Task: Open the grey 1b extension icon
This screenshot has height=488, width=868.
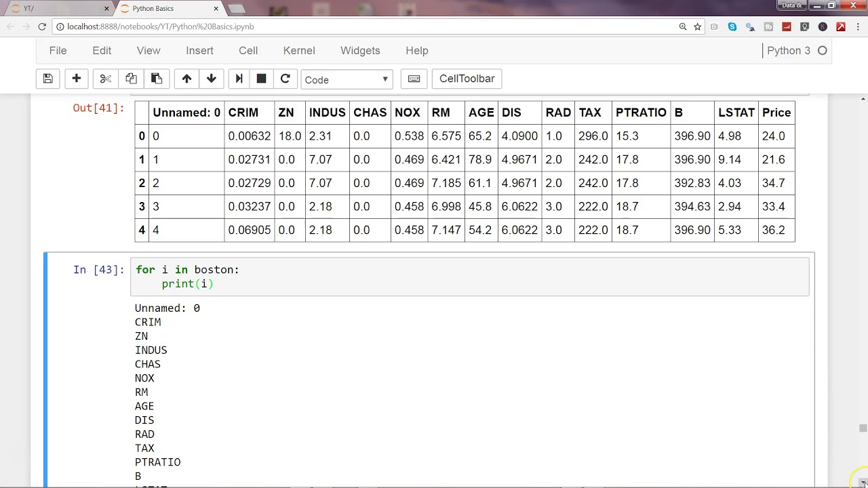Action: [x=768, y=26]
